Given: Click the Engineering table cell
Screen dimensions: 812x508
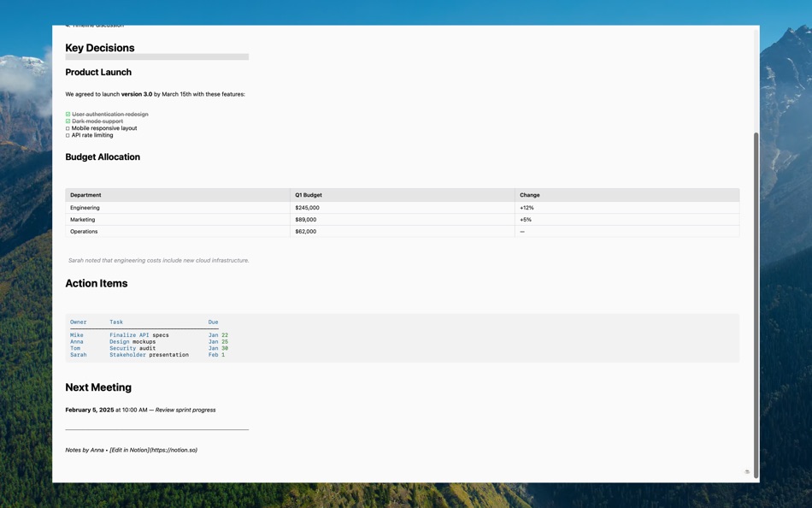Looking at the screenshot, I should point(178,207).
